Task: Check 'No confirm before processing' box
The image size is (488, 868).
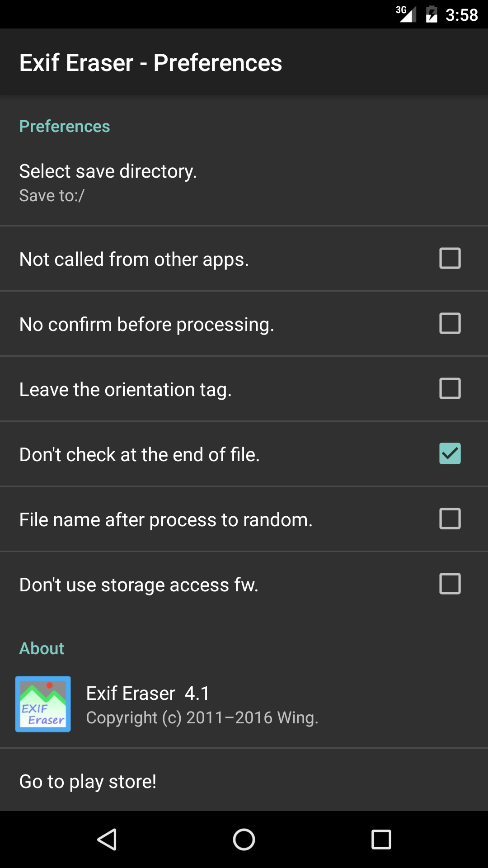Action: coord(450,323)
